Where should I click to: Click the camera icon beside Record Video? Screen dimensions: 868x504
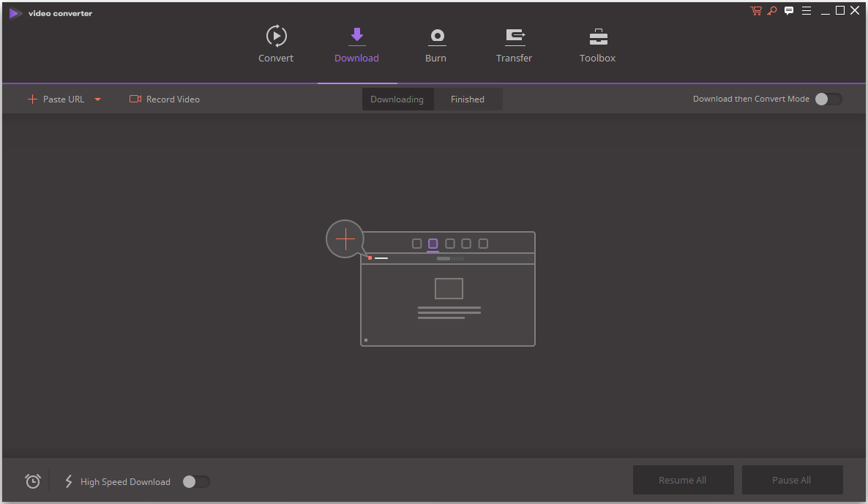[135, 99]
